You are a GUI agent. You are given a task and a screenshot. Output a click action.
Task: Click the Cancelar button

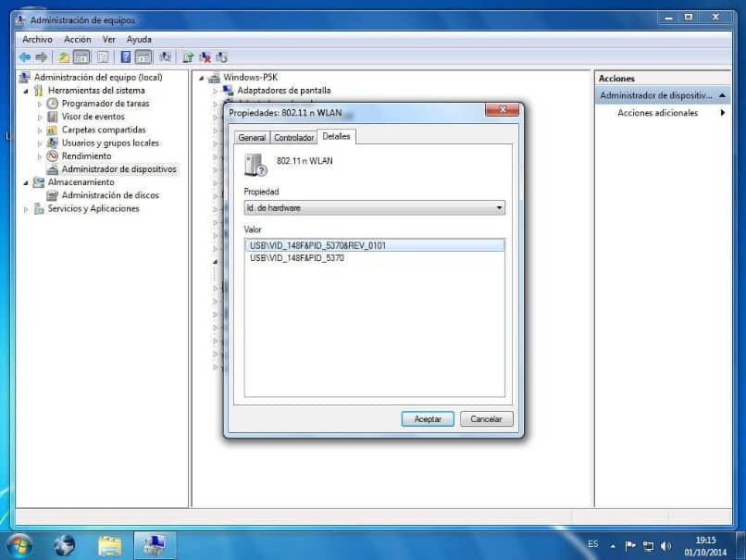[486, 419]
